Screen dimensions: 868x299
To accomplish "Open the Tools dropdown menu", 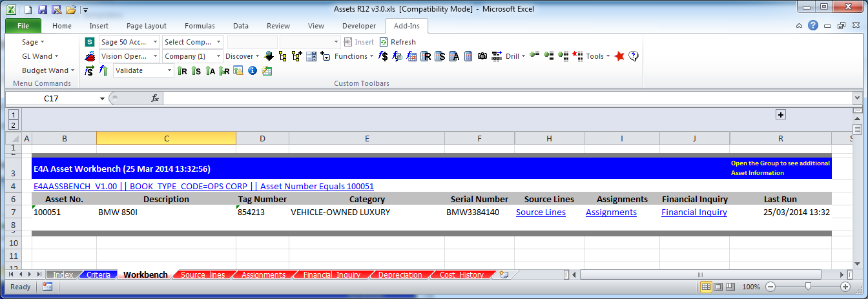I will [x=598, y=56].
